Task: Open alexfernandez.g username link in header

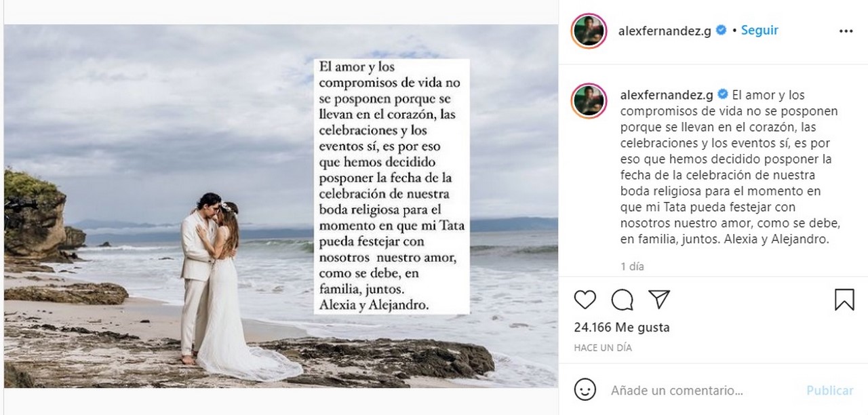Action: 665,31
